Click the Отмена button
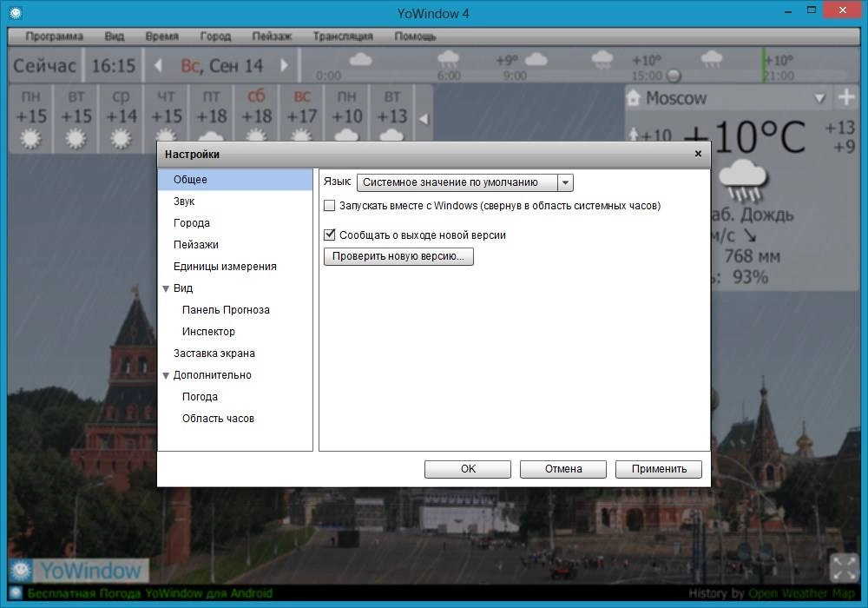The width and height of the screenshot is (868, 608). point(563,469)
